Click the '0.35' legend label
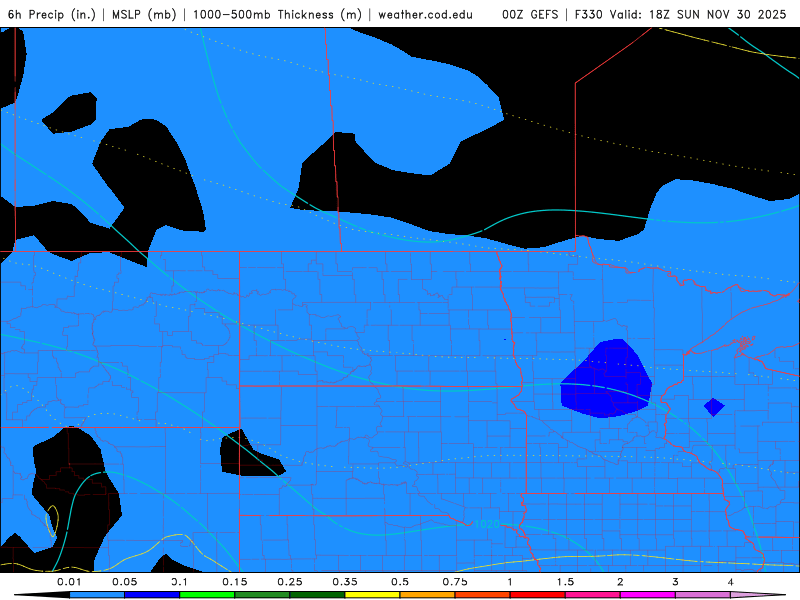The image size is (800, 600). tap(345, 582)
